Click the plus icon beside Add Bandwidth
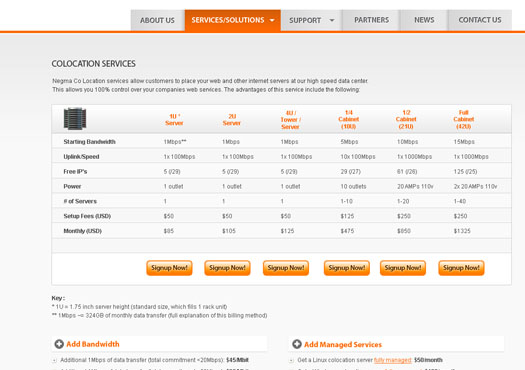Image resolution: width=525 pixels, height=370 pixels. point(59,344)
